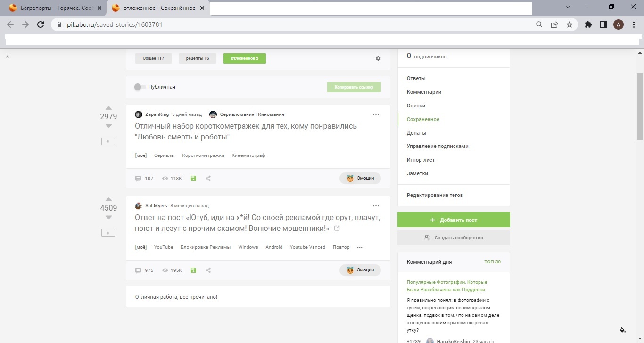The width and height of the screenshot is (644, 343).
Task: Open comments on the post with 975 comments
Action: tap(144, 270)
